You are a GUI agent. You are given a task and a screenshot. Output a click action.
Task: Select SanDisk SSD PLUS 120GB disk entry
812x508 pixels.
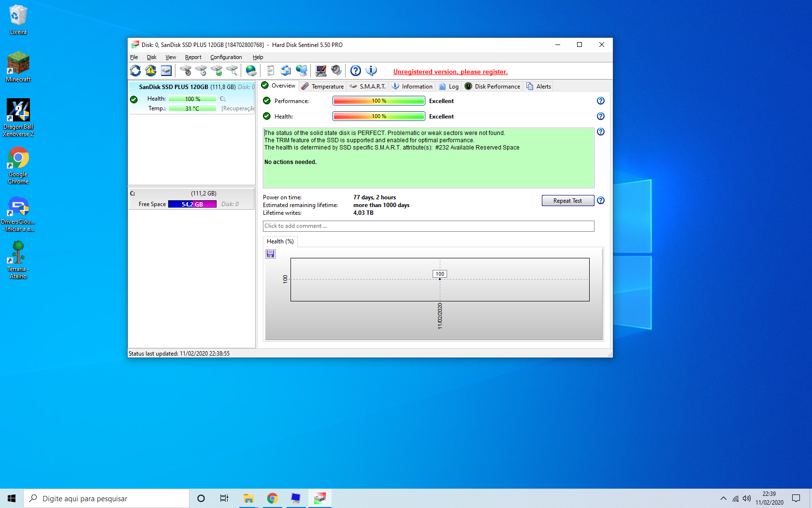tap(192, 98)
